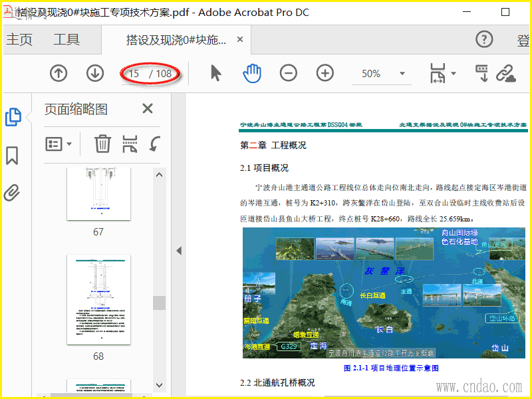Click the share link cloud icon
Viewport: 532px width, 399px height.
coord(506,73)
